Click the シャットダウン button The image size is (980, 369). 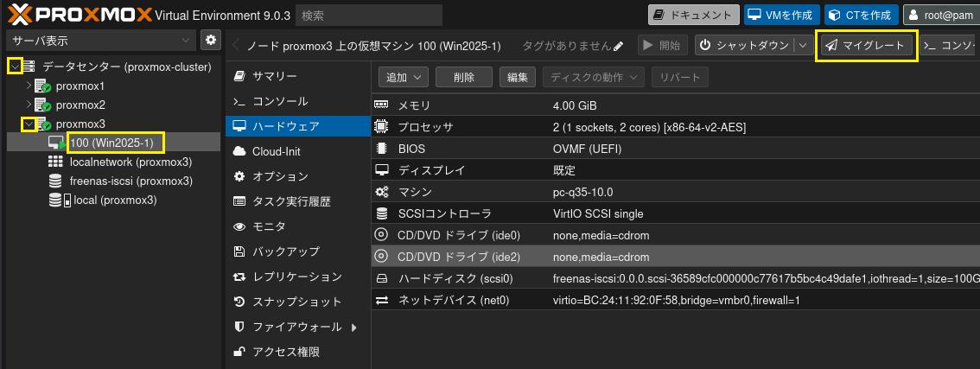pyautogui.click(x=747, y=45)
